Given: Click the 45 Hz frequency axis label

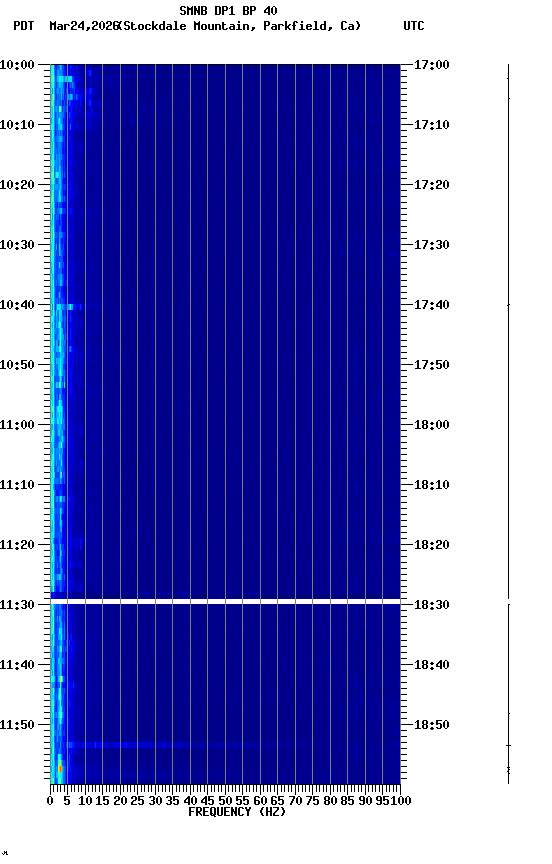Looking at the screenshot, I should tap(207, 801).
